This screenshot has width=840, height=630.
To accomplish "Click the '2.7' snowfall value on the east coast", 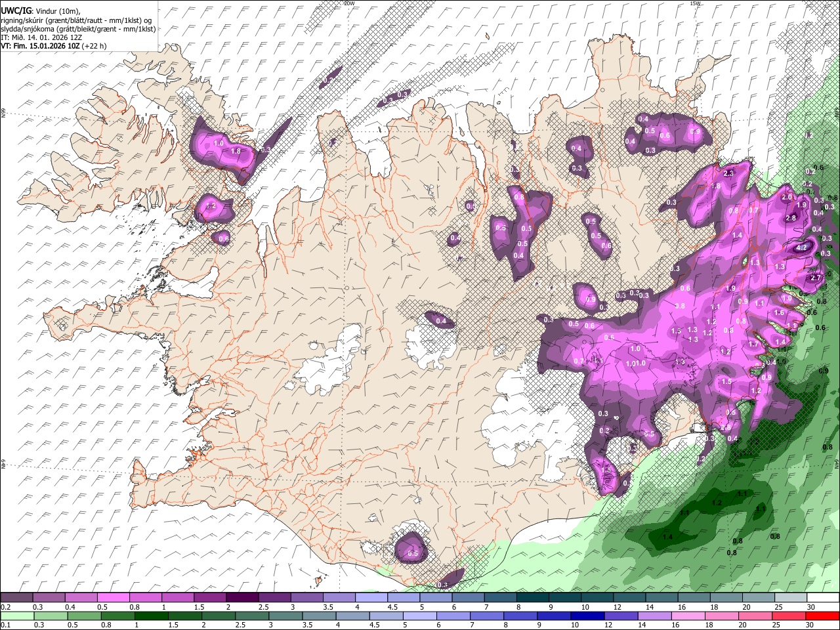I will click(816, 278).
